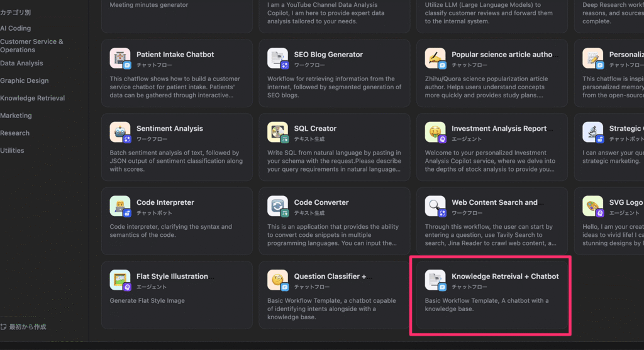Switch to the Marketing category

pos(16,116)
